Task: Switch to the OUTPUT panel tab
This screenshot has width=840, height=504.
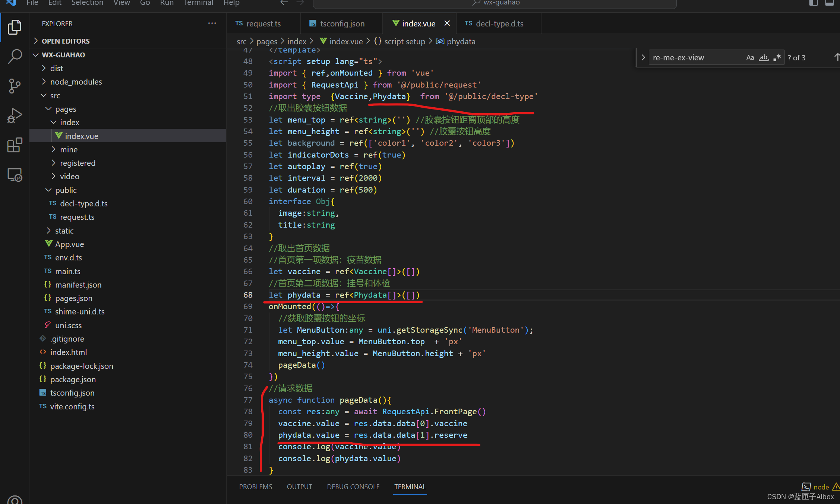Action: coord(299,486)
